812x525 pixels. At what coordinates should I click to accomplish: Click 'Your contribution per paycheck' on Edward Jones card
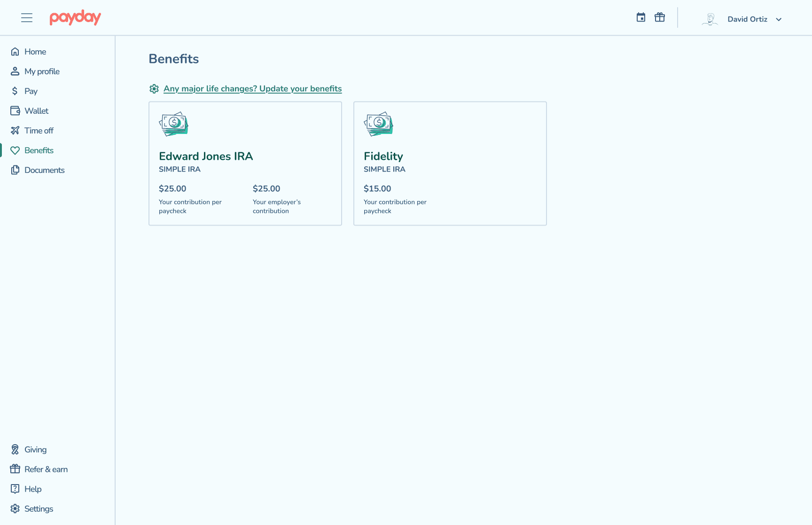pos(190,206)
